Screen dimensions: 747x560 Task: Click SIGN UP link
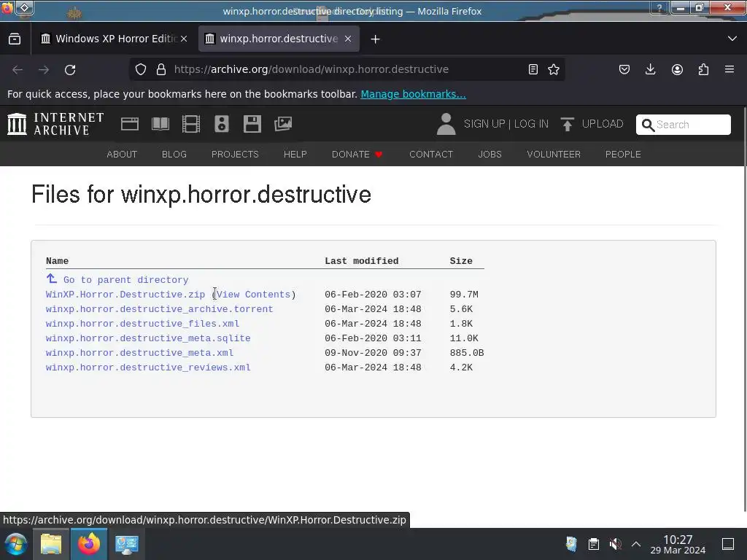484,124
